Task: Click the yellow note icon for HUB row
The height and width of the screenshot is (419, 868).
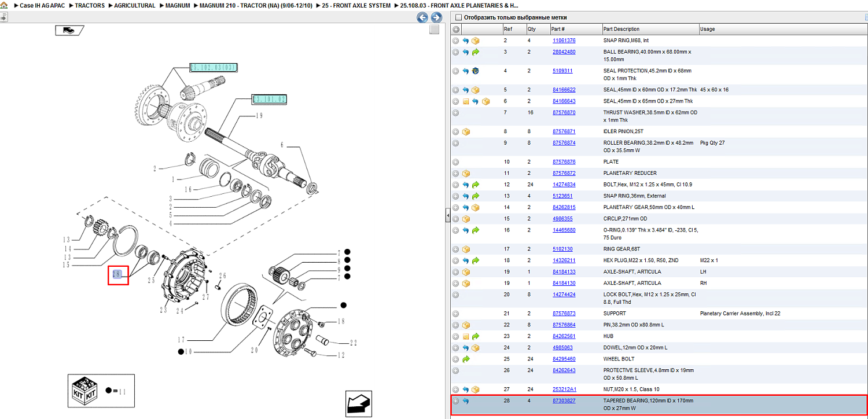Action: (x=466, y=336)
